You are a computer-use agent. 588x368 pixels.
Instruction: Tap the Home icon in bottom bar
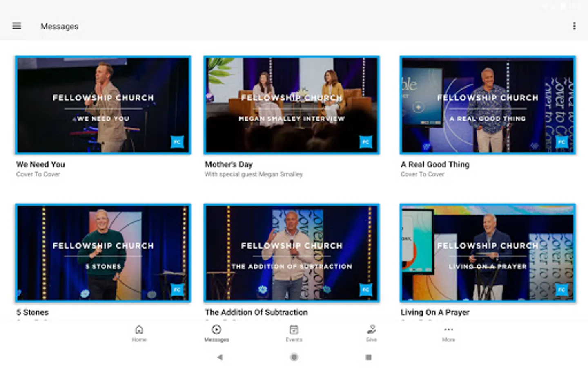(x=139, y=330)
